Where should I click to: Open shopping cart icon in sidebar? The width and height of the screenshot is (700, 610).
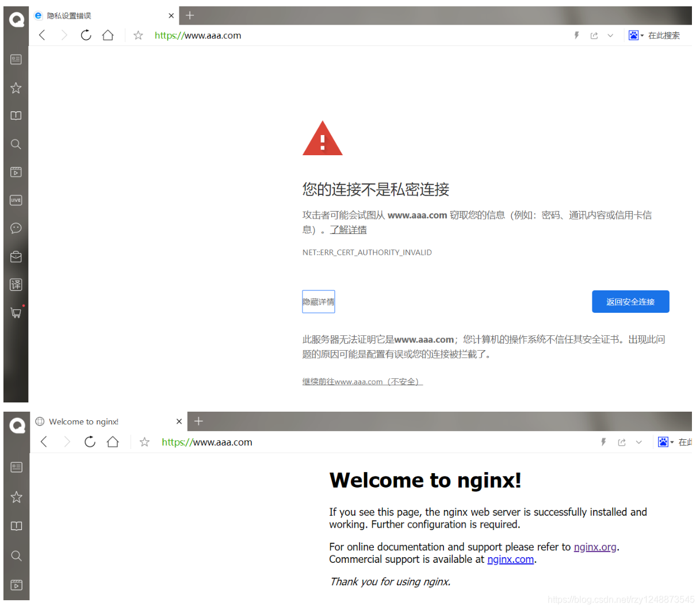(16, 313)
